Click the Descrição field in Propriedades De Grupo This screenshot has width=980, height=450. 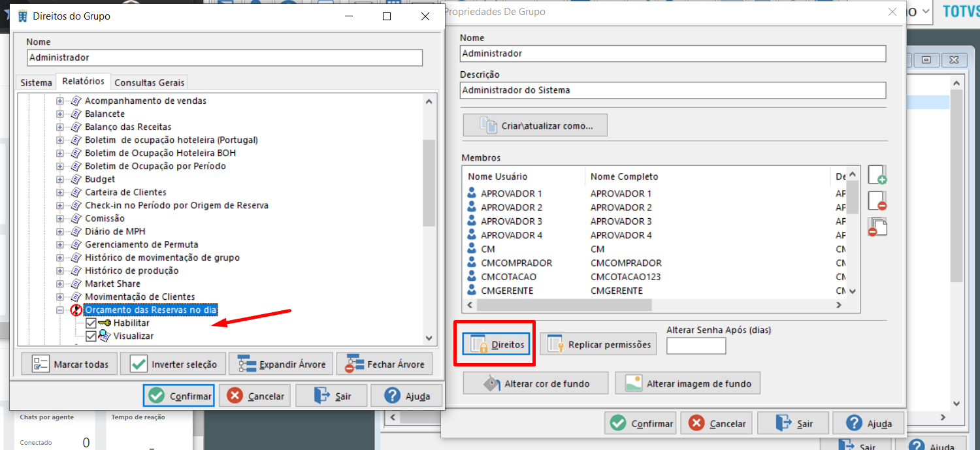tap(673, 90)
